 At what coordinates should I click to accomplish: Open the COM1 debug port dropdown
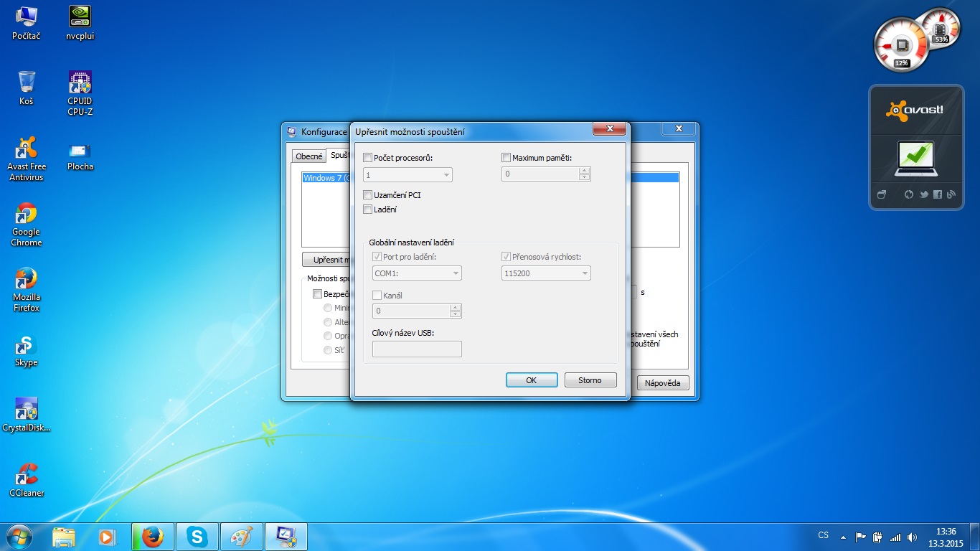pos(417,273)
